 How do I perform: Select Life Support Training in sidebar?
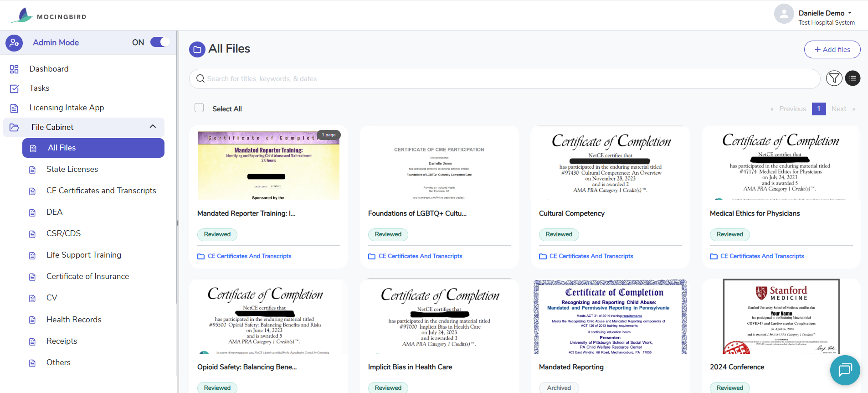83,255
